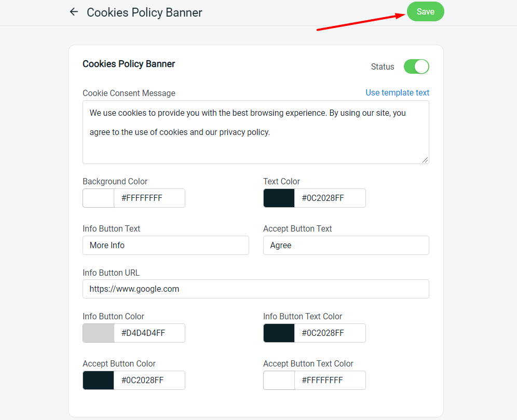
Task: Toggle the Status switch off
Action: (x=416, y=66)
